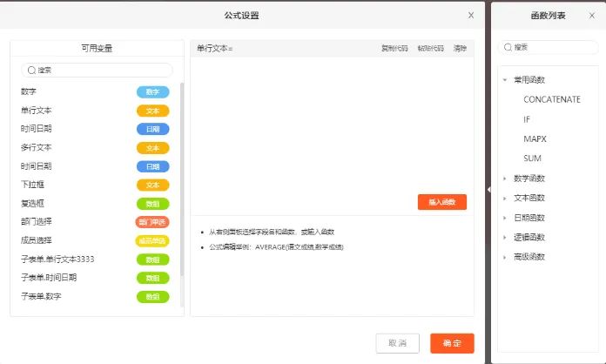This screenshot has width=606, height=364.
Task: Expand the 文本函数 group
Action: 505,199
